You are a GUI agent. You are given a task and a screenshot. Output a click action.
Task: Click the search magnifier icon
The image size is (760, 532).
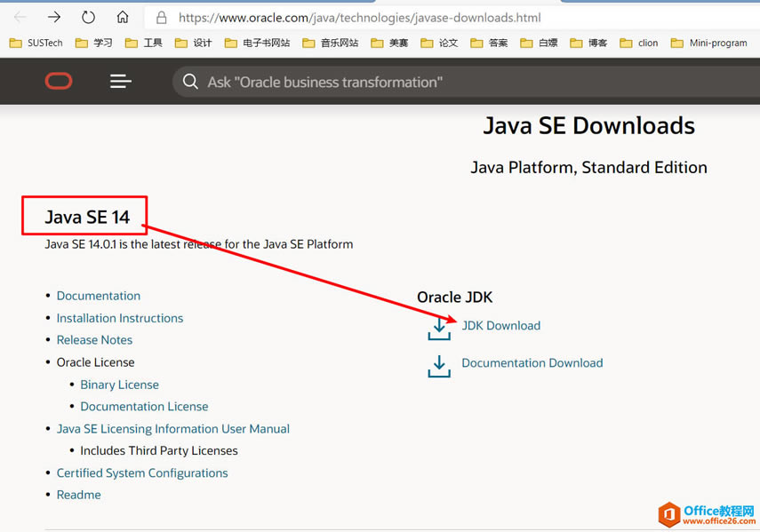coord(190,82)
